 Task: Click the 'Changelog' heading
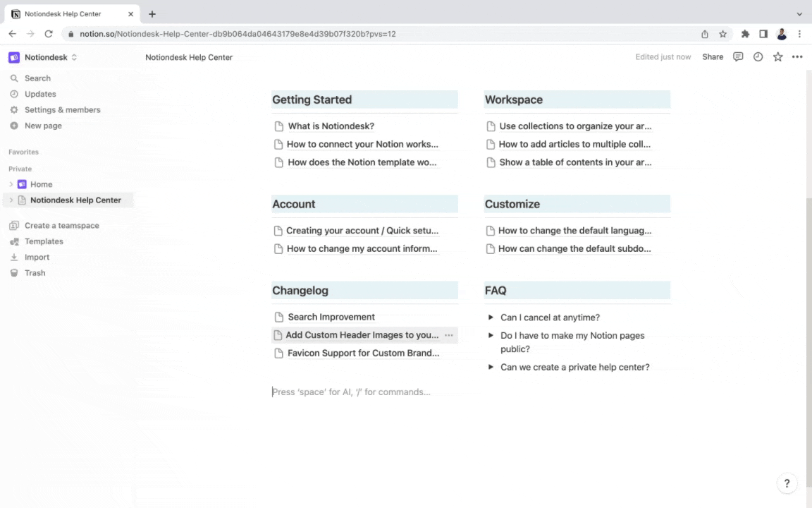coord(300,291)
